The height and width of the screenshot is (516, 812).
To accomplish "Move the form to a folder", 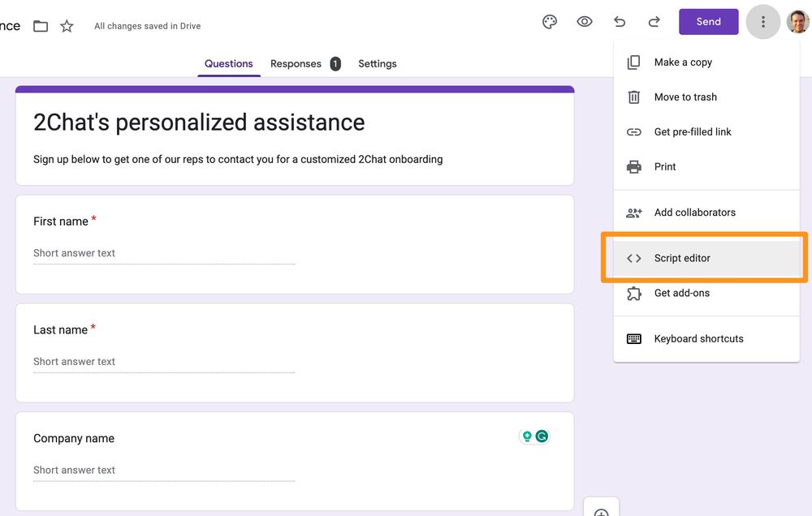I will click(x=41, y=25).
